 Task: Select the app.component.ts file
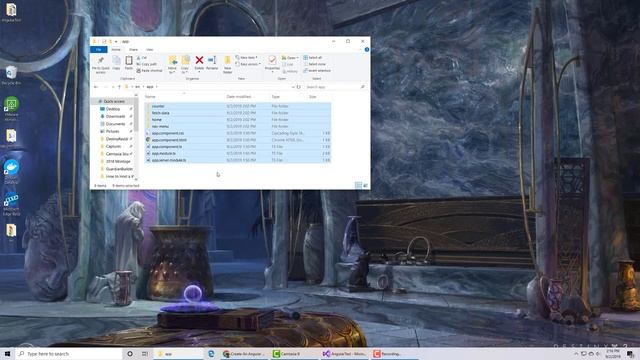tap(238, 147)
